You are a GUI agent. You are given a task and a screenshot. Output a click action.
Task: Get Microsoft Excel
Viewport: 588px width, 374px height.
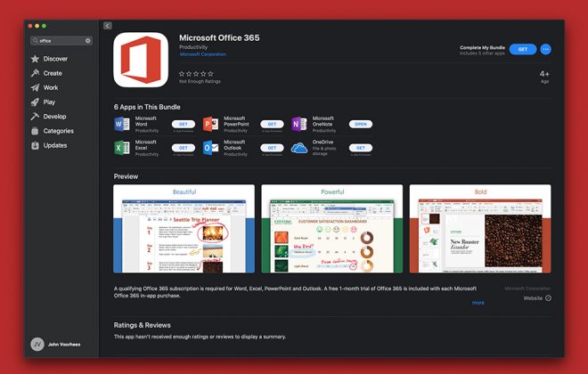coord(184,148)
